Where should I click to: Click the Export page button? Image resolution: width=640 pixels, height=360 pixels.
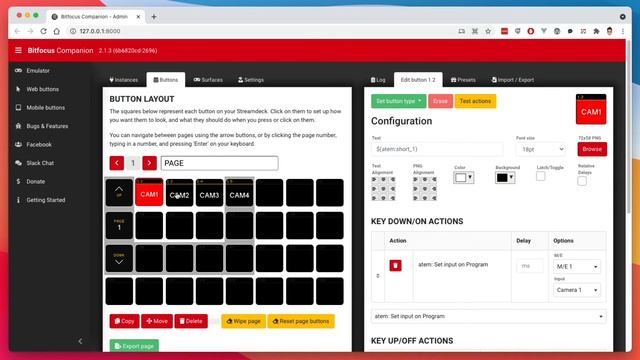(x=134, y=346)
